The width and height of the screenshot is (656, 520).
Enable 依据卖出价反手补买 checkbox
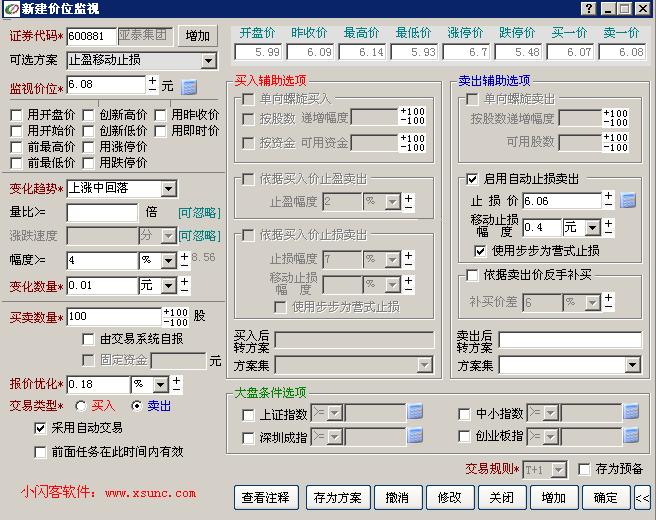pos(472,275)
